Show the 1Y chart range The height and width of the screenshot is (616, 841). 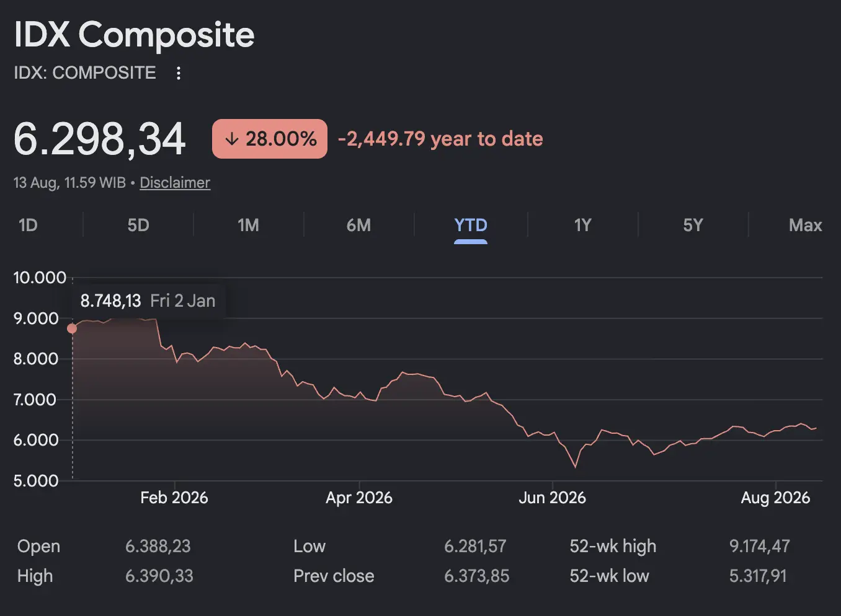click(582, 225)
